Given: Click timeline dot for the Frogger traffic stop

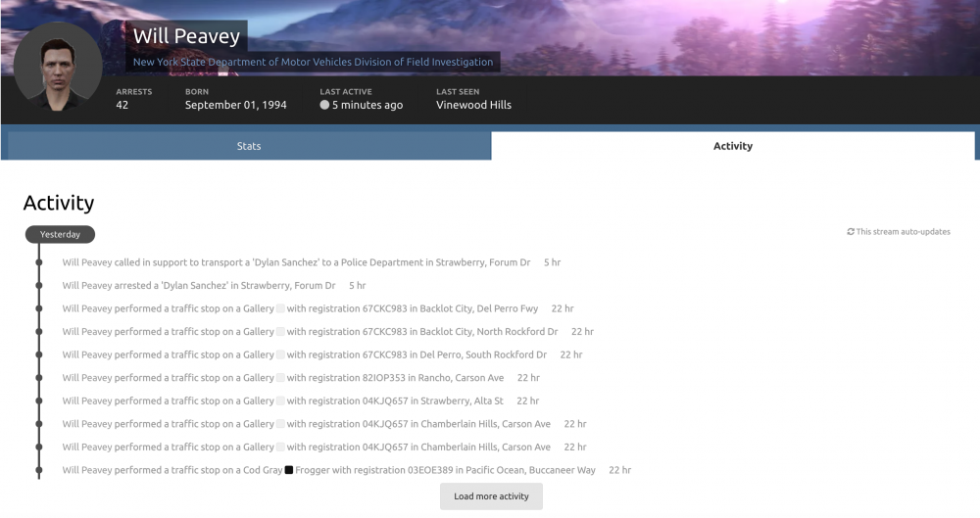Looking at the screenshot, I should (39, 470).
